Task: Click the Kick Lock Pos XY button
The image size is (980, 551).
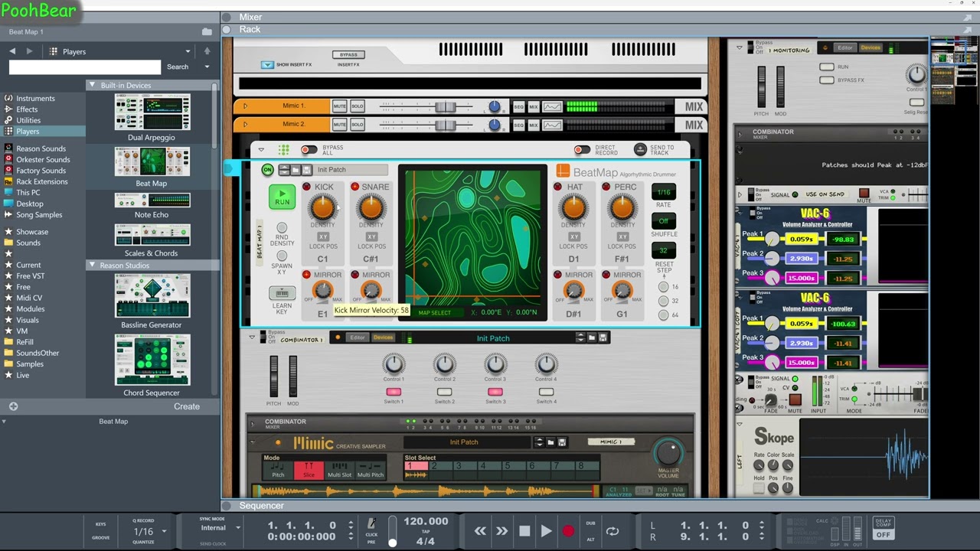Action: (322, 236)
